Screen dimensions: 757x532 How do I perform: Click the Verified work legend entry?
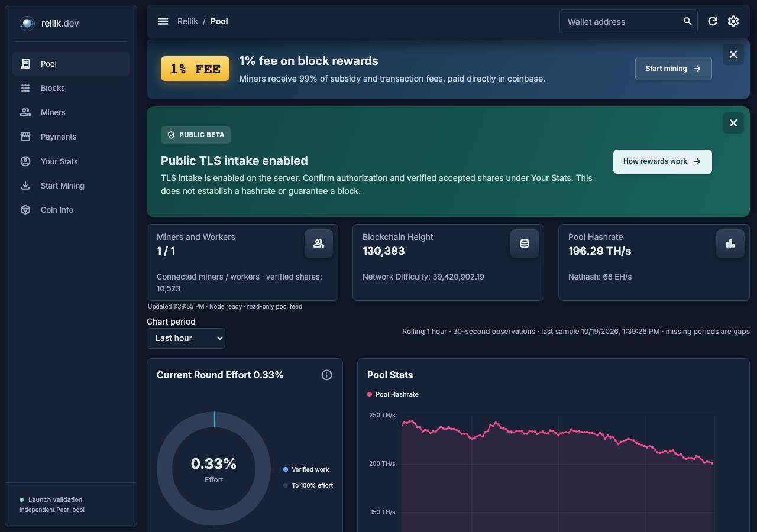click(306, 469)
